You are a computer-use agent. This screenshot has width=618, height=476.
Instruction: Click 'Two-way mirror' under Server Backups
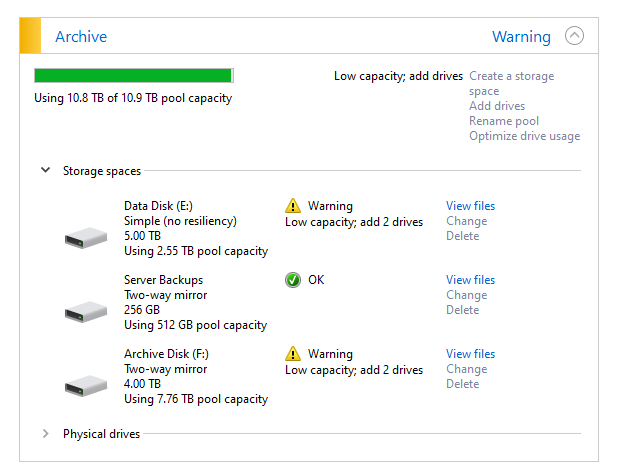(166, 295)
